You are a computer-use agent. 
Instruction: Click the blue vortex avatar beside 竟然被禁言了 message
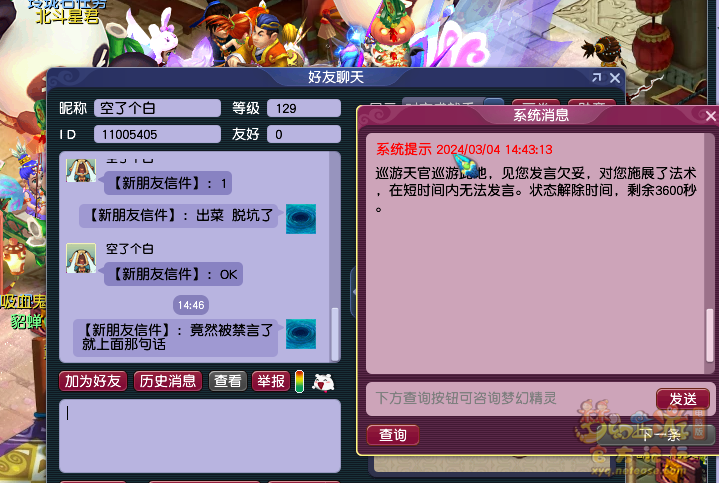tap(301, 334)
